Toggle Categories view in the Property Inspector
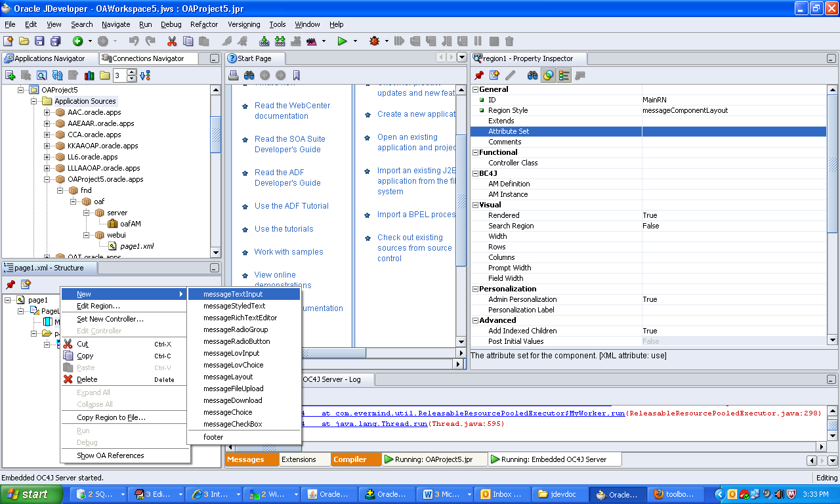Screen dimensions: 840x504 point(564,75)
